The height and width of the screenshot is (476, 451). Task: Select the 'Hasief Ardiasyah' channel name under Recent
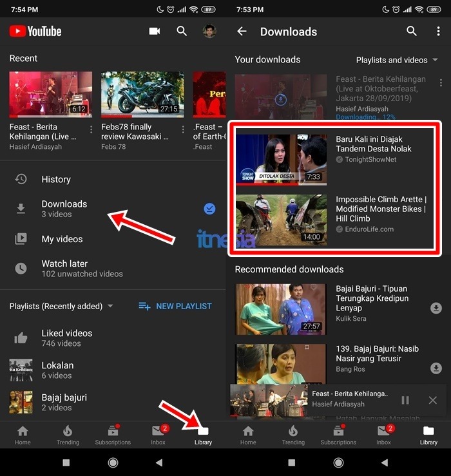35,147
